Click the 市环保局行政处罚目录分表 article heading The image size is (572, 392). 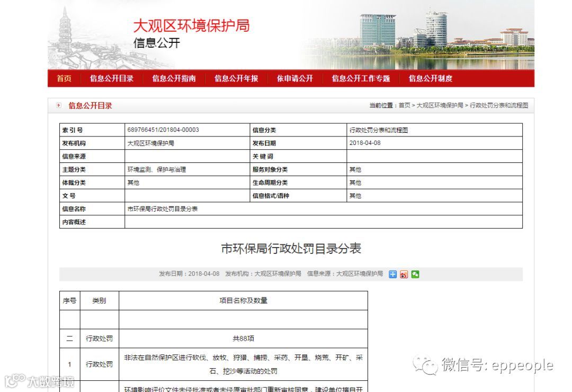point(291,249)
